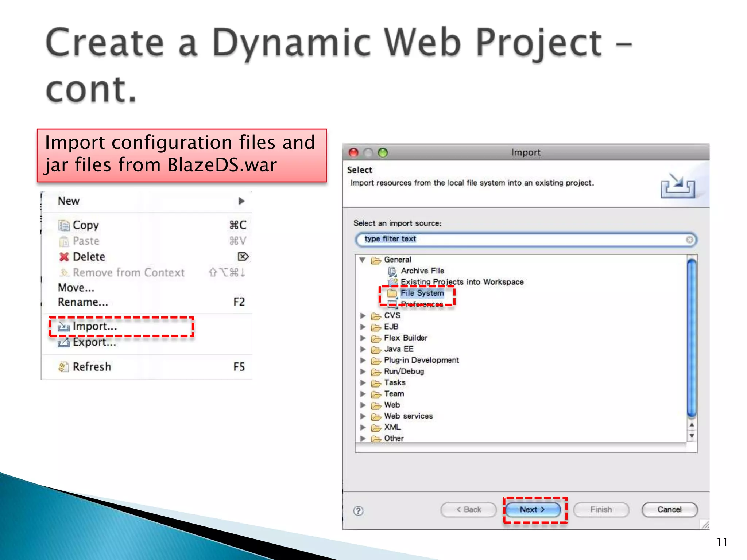This screenshot has width=747, height=560.
Task: Expand the Plug-in Development category
Action: pyautogui.click(x=363, y=360)
